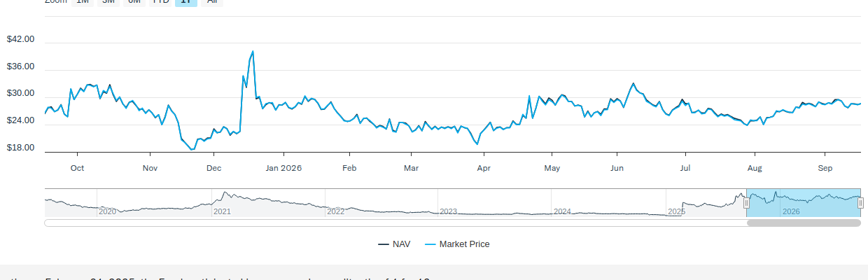Click the NAV legend line marker
This screenshot has height=280, width=868.
coord(384,244)
